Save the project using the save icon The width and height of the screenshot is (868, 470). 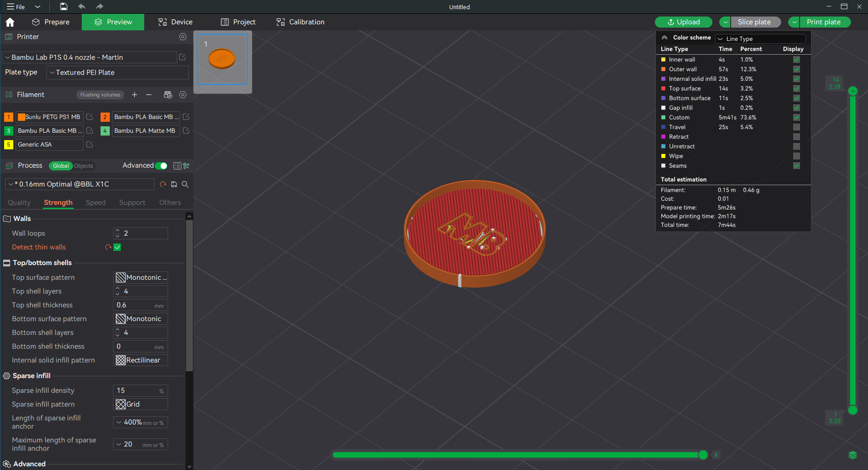coord(63,6)
